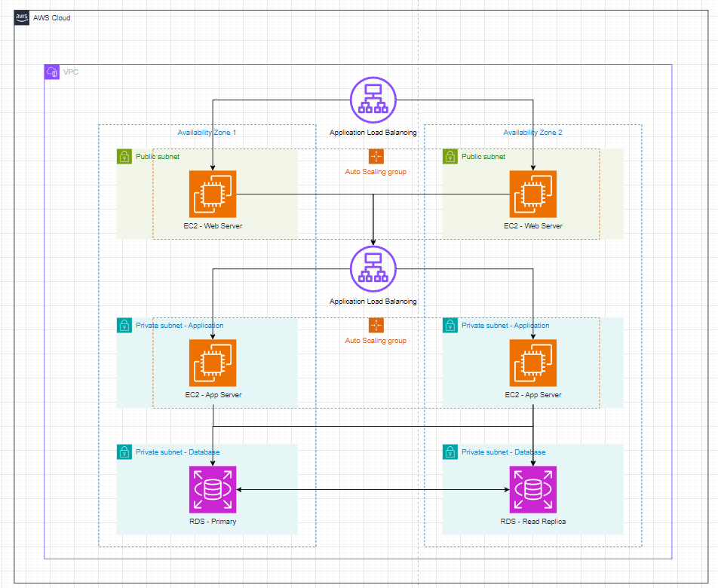
Task: Select the RDS - Read Replica label
Action: [533, 522]
